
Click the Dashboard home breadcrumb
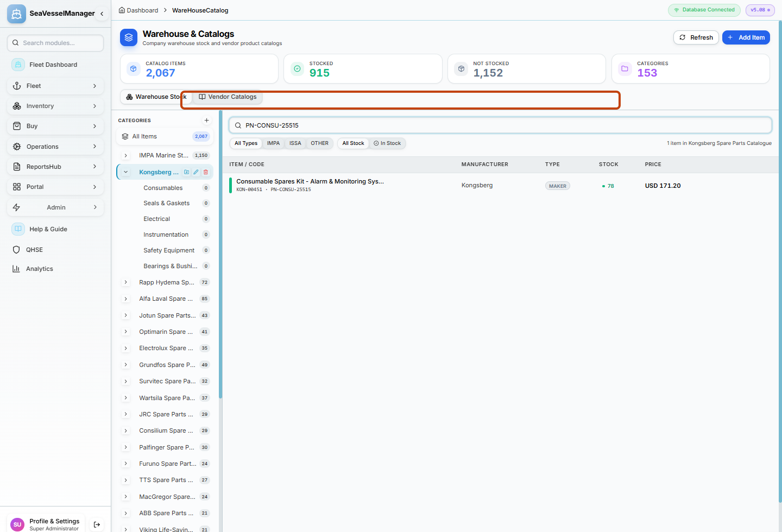[138, 10]
